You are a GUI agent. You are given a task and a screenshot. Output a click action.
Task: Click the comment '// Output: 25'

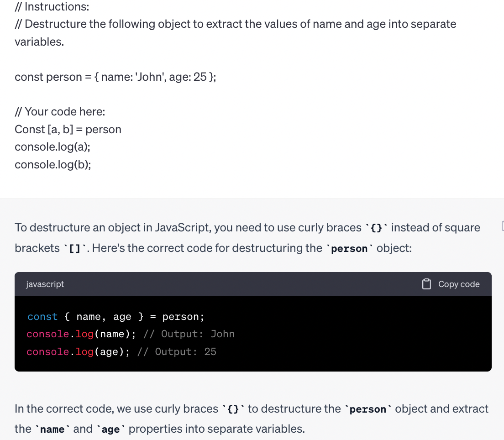[177, 352]
